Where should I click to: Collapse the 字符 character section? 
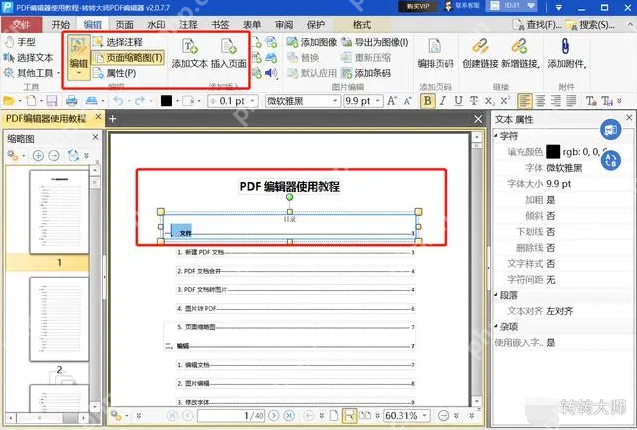[496, 136]
